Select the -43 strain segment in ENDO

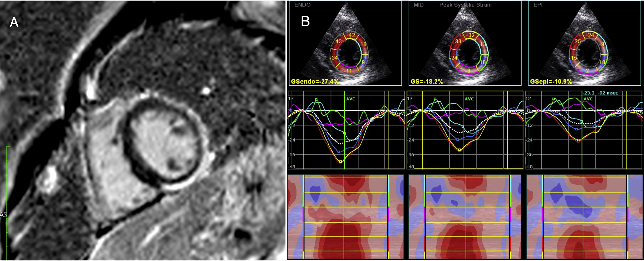[x=338, y=41]
